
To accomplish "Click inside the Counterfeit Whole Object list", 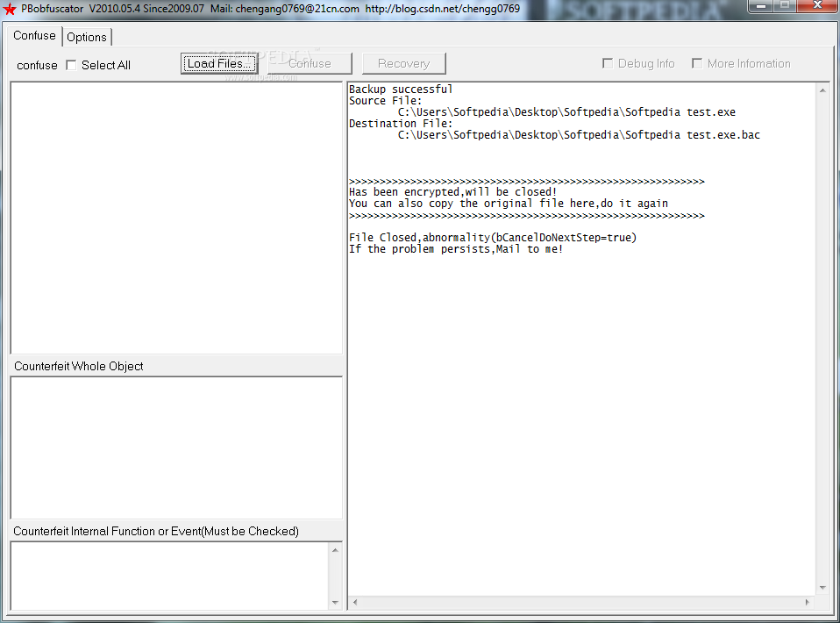I will (176, 448).
